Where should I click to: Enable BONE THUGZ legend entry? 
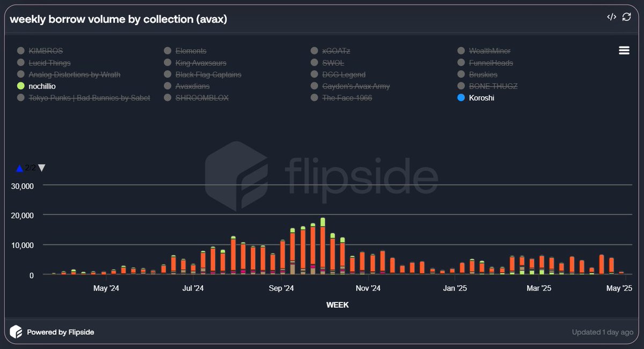tap(487, 86)
